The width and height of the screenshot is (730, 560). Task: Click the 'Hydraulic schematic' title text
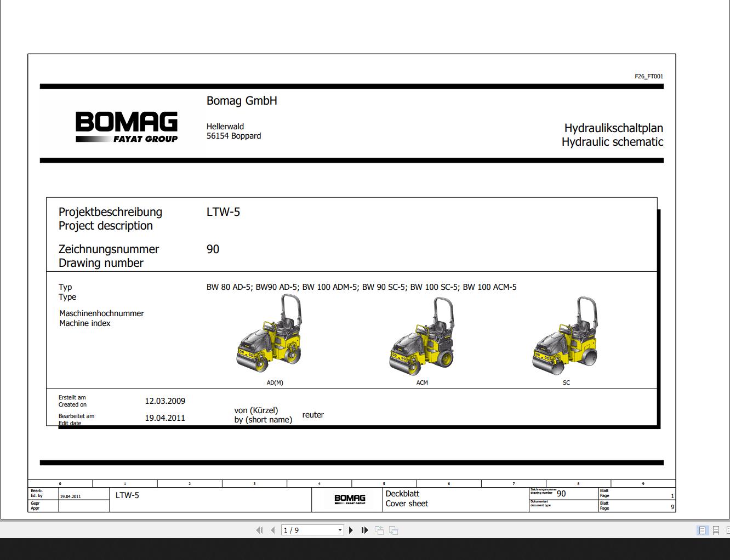612,142
